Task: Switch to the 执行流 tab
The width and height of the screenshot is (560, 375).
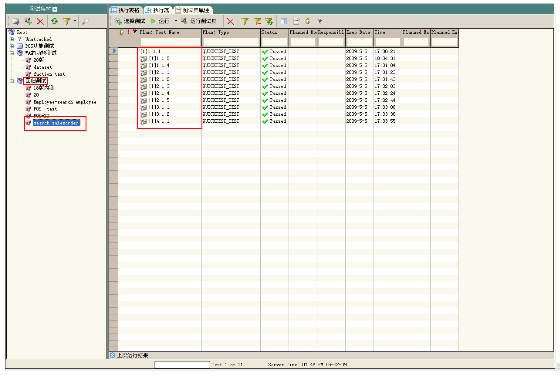Action: (x=158, y=10)
